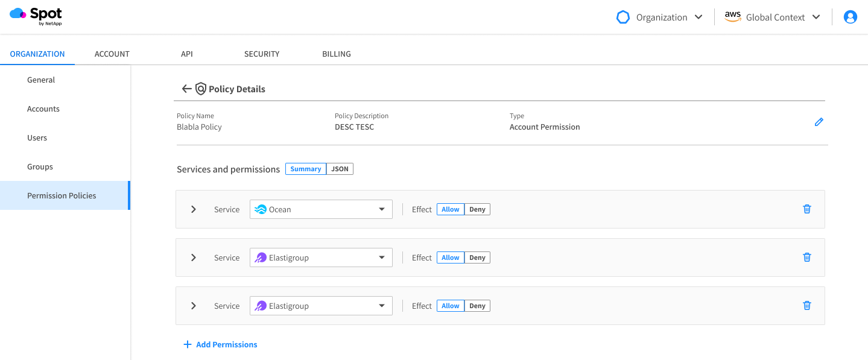Select Allow on the last Elastigroup row
The height and width of the screenshot is (360, 868).
(x=451, y=306)
